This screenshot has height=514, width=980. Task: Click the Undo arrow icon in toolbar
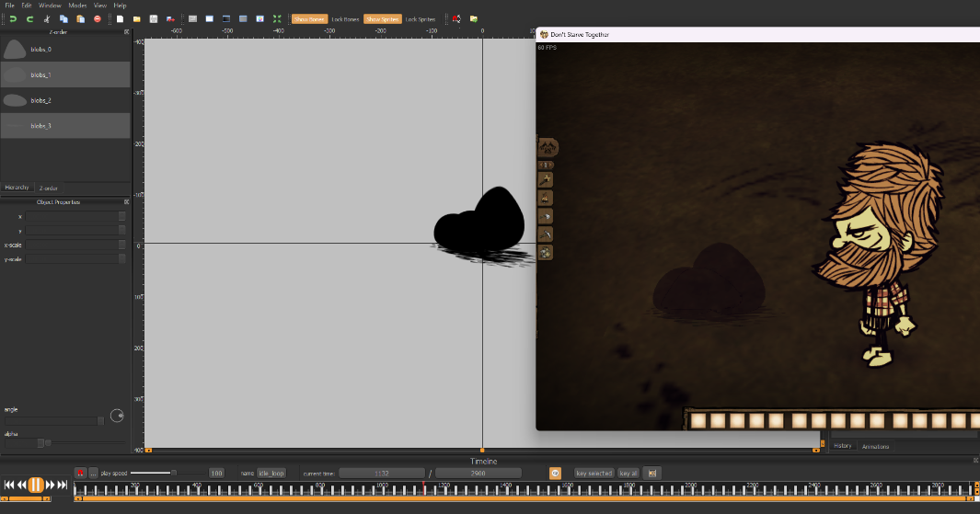(x=13, y=18)
